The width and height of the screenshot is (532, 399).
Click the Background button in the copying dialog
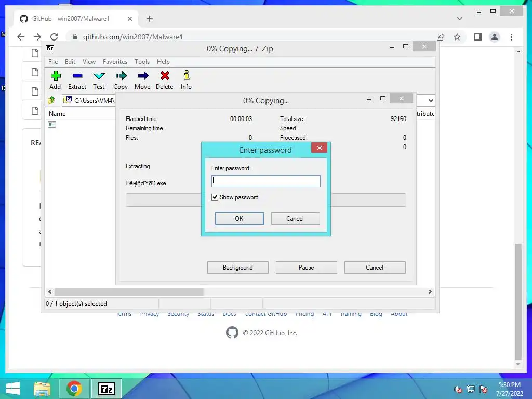238,268
